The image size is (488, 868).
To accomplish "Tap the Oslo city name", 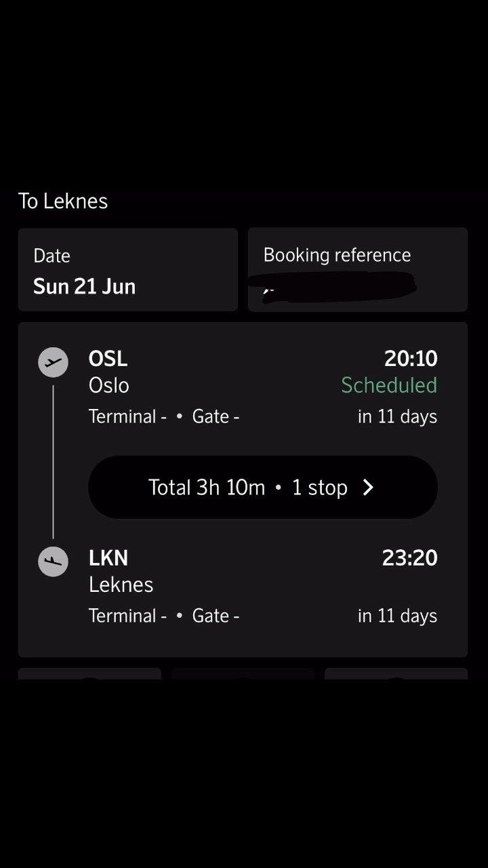I will (x=108, y=385).
